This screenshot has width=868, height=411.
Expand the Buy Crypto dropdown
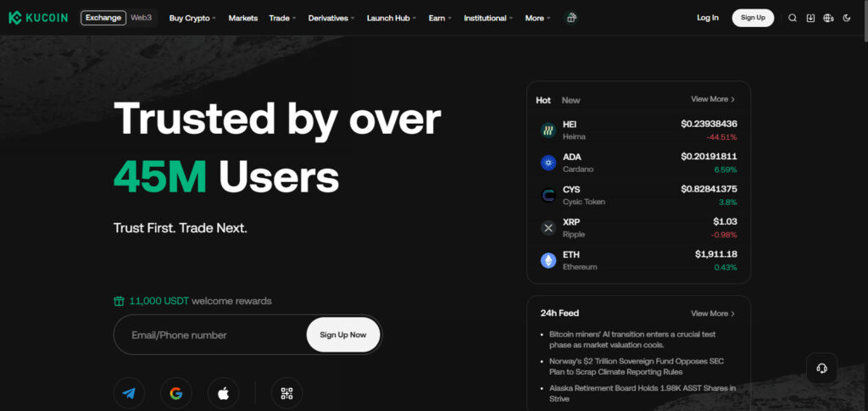[x=192, y=18]
